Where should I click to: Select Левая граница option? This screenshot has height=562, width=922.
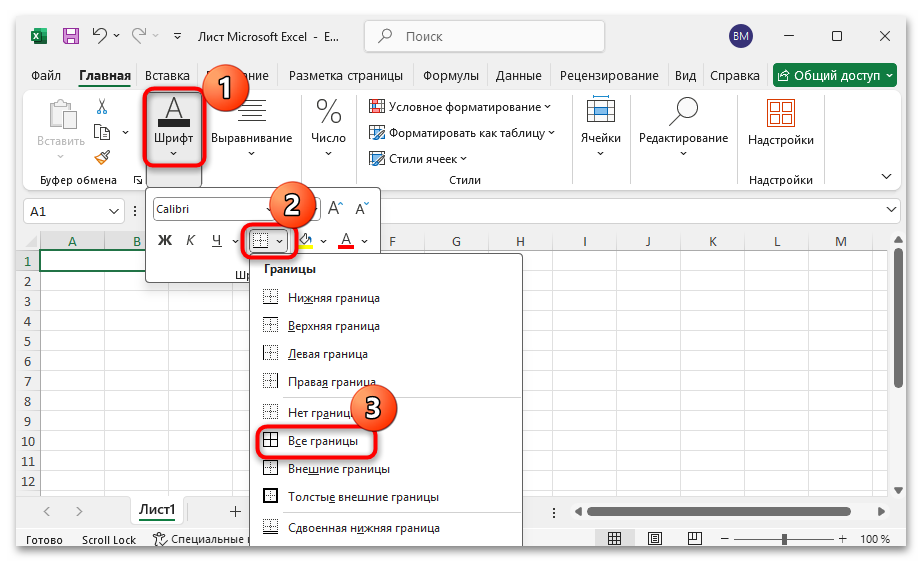tap(386, 354)
